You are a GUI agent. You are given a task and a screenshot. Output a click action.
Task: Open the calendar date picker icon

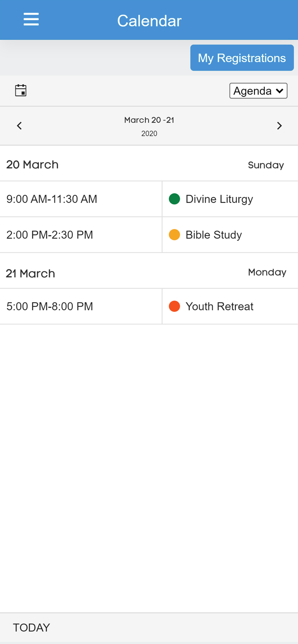pyautogui.click(x=21, y=90)
